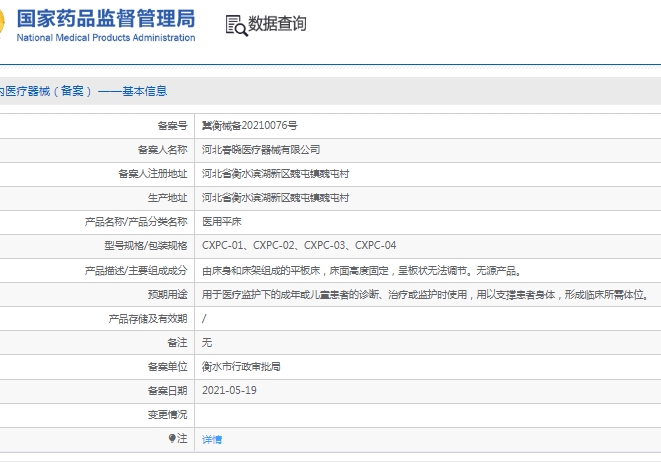Select model list CXPC-01、CXPC-02 value

click(x=299, y=245)
